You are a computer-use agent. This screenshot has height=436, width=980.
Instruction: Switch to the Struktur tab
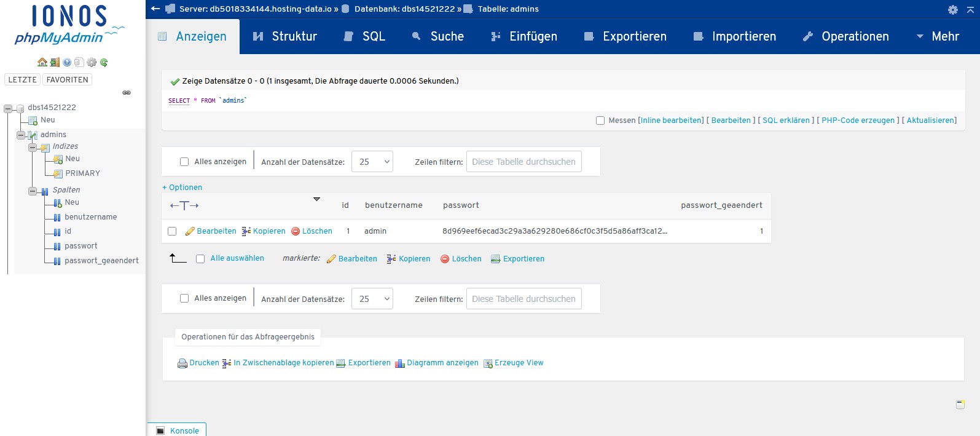[285, 36]
